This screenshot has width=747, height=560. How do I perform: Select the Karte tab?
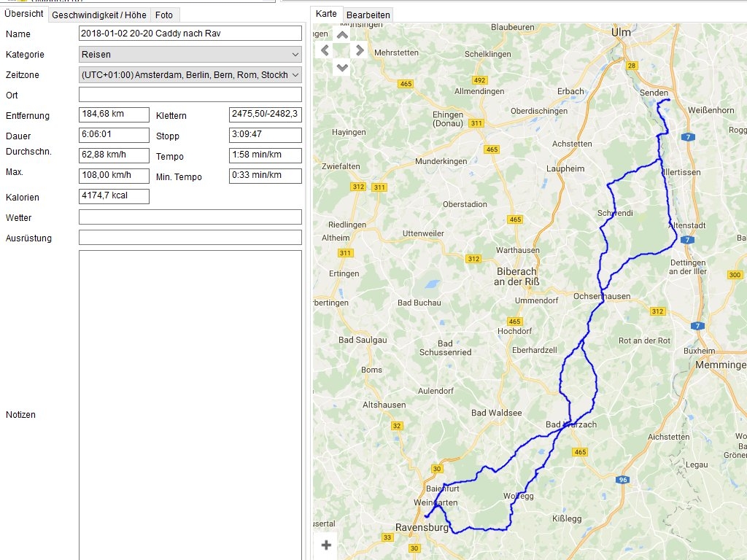(x=326, y=14)
